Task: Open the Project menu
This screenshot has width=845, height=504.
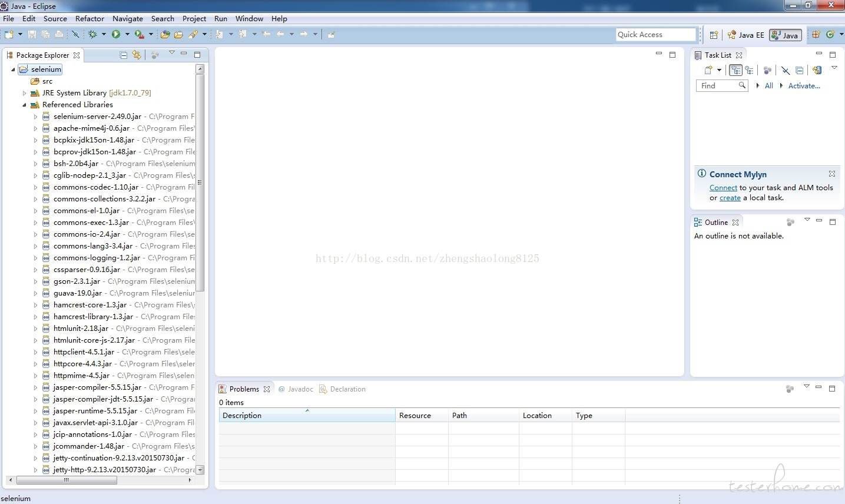Action: (x=194, y=18)
